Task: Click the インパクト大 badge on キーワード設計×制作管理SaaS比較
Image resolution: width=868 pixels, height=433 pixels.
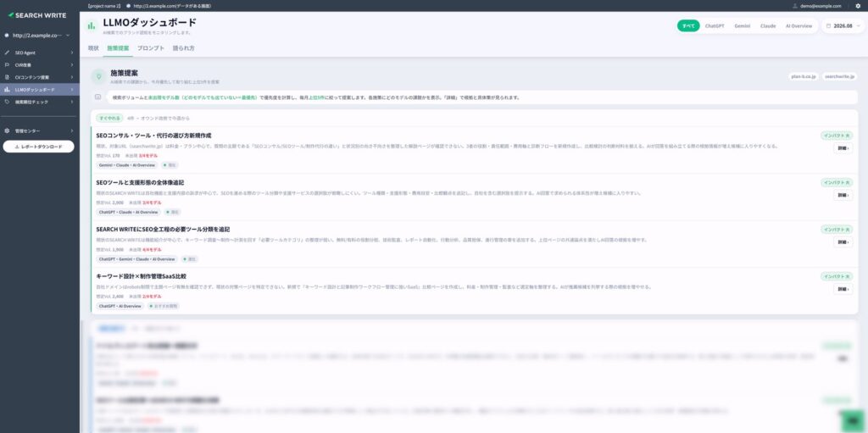Action: [x=837, y=275]
